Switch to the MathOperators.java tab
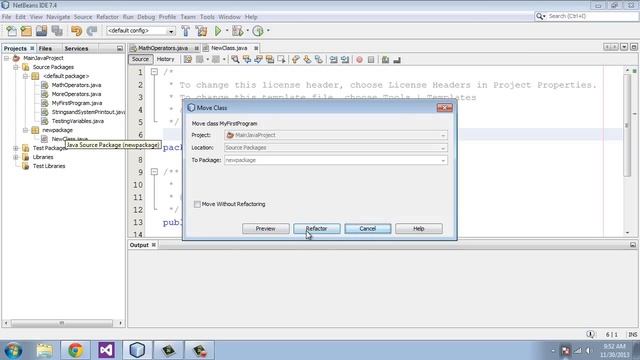 [162, 48]
